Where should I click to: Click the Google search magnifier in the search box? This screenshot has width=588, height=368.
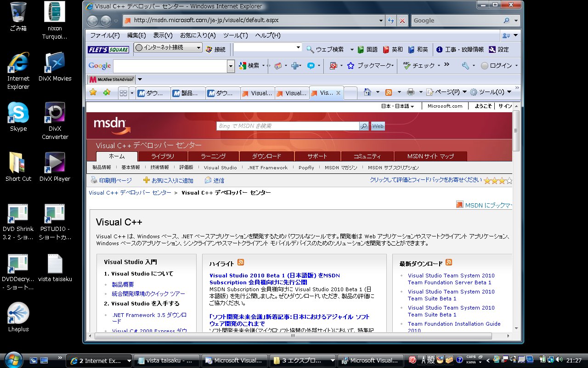pyautogui.click(x=506, y=21)
